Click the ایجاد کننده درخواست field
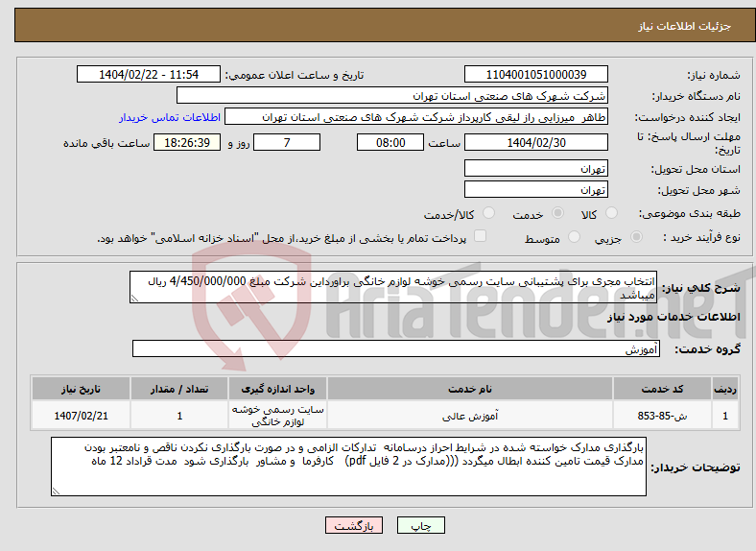Screen dimensions: 756x551 (x=416, y=117)
